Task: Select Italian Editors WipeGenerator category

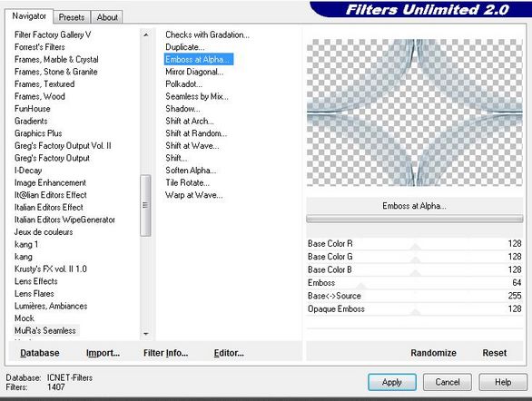Action: tap(64, 220)
